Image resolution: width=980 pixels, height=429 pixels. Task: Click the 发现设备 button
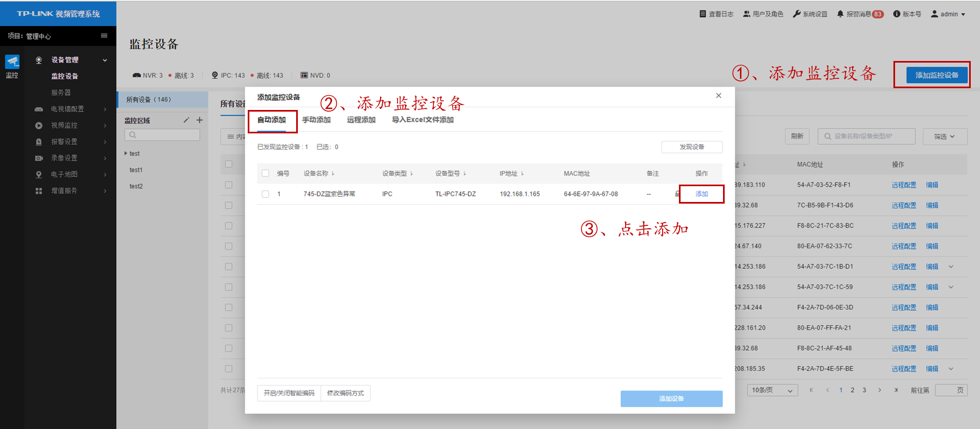tap(691, 147)
